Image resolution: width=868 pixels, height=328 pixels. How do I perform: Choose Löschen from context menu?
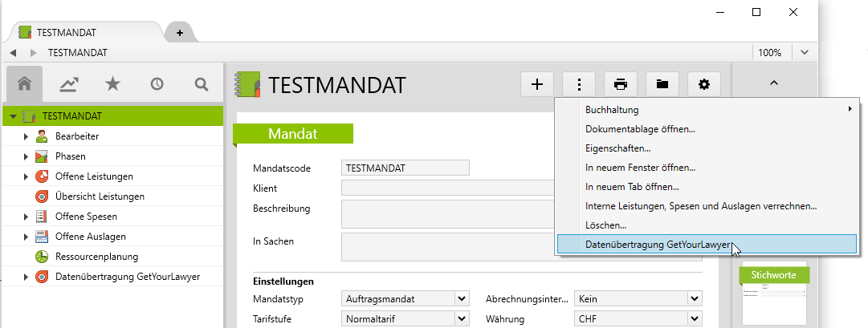click(x=707, y=225)
